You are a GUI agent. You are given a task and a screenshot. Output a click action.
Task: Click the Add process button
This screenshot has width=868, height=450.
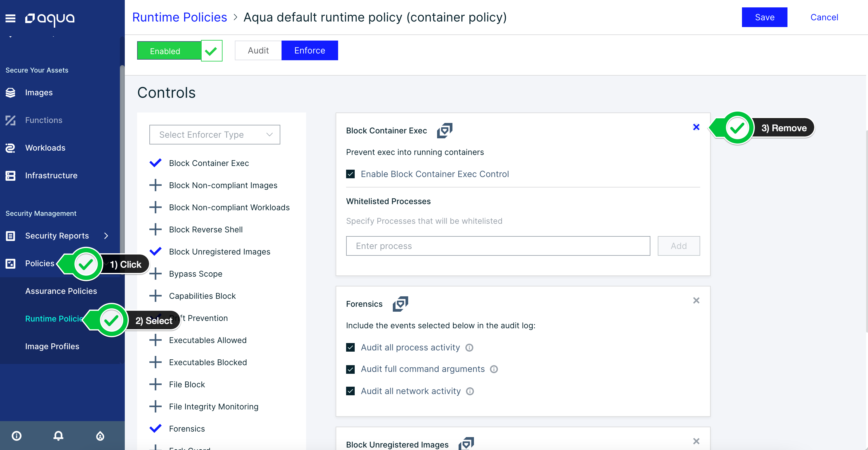679,246
